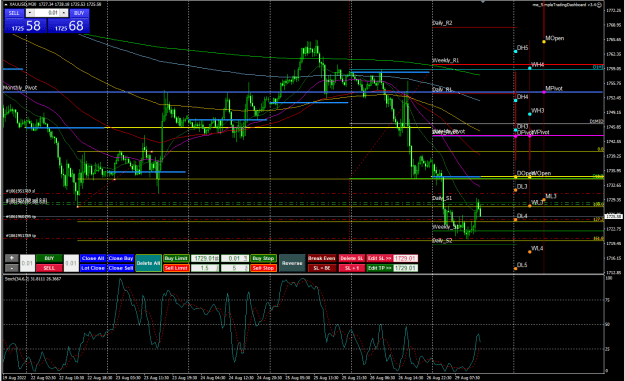This screenshot has height=381, width=625.
Task: Click the cyan WH3 marker dot
Action: [530, 114]
